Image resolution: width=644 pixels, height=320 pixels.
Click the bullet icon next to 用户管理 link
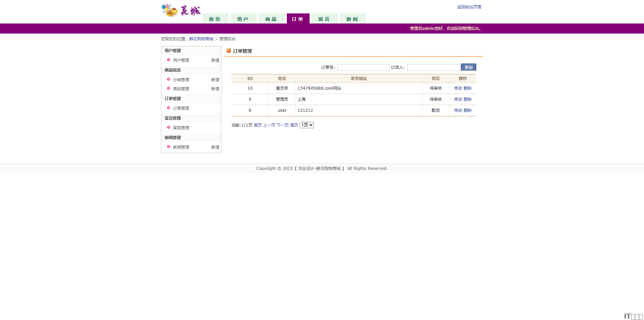pyautogui.click(x=168, y=60)
